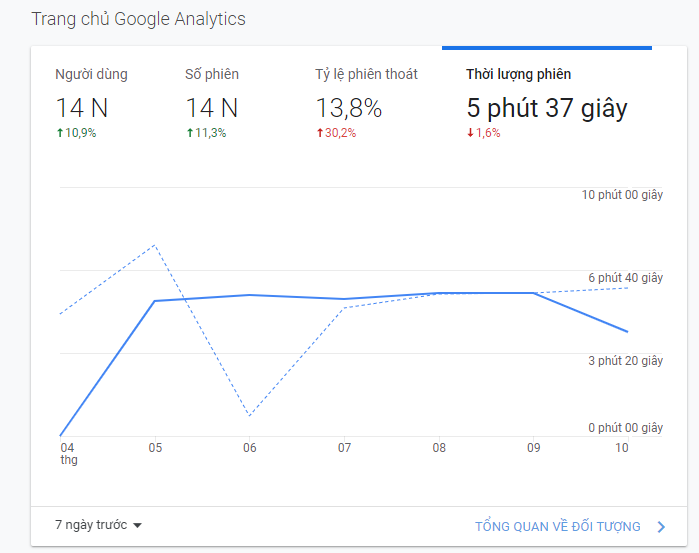Image resolution: width=699 pixels, height=553 pixels.
Task: Click the Trang chủ Google Analytics heading
Action: (138, 19)
